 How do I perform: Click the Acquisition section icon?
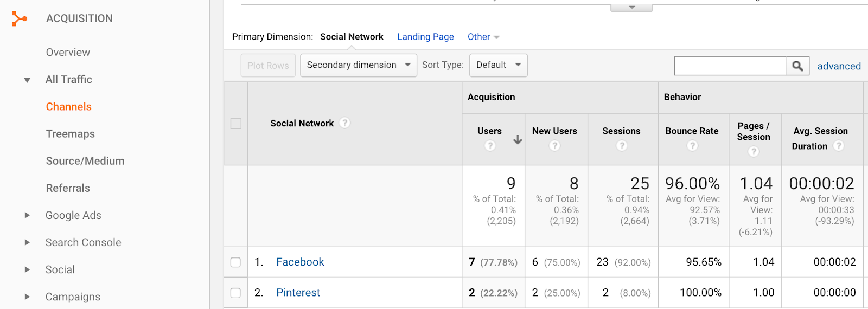(20, 19)
